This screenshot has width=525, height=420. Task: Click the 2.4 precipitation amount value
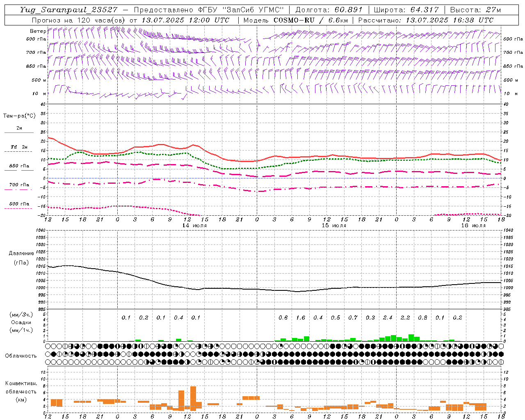click(388, 318)
